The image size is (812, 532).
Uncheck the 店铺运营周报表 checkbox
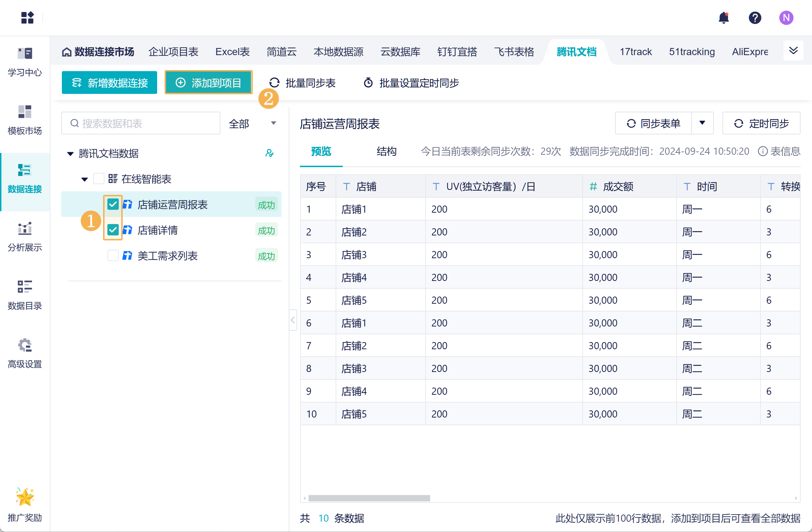point(113,204)
